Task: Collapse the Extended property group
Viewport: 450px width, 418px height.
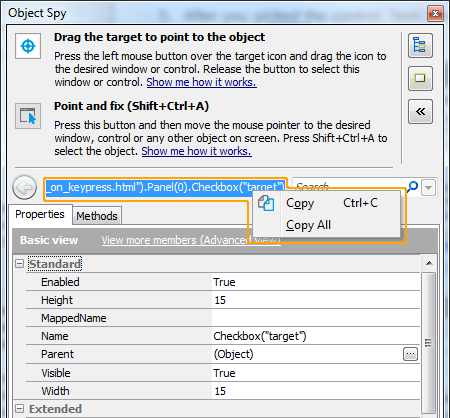Action: pyautogui.click(x=20, y=409)
